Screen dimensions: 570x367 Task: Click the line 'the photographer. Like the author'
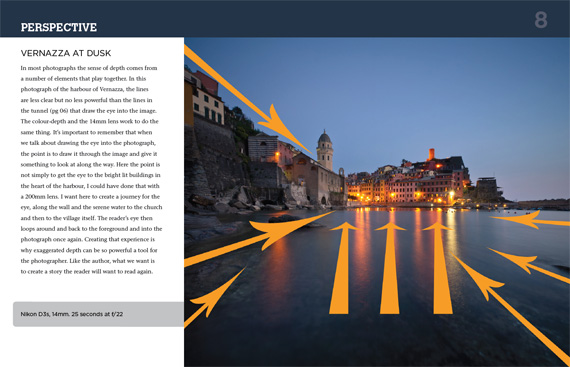tap(88, 261)
